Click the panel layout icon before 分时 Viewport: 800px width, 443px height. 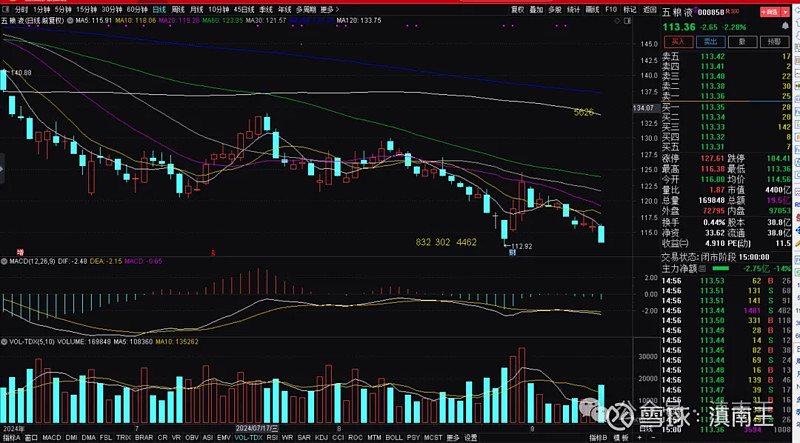[x=6, y=10]
